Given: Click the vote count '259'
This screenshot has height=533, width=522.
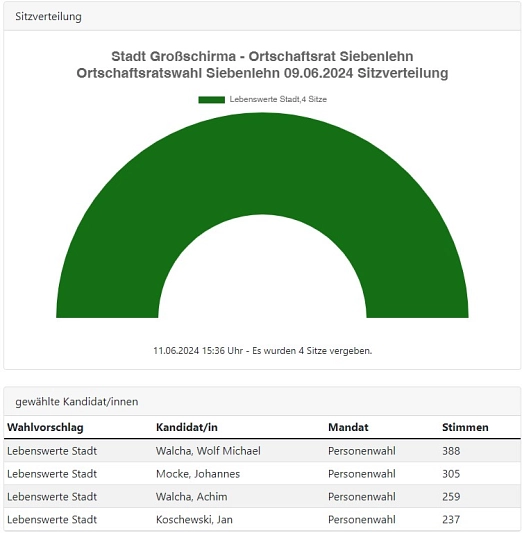Looking at the screenshot, I should [x=451, y=496].
